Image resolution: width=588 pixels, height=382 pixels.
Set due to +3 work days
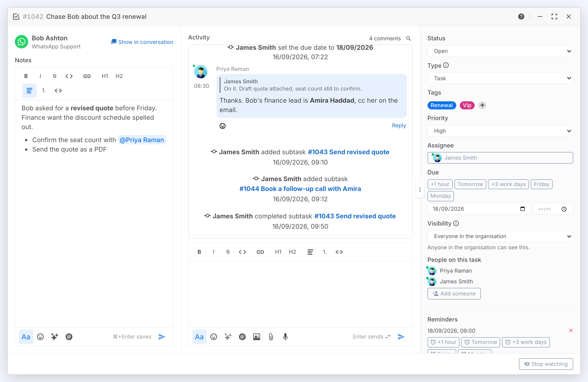pyautogui.click(x=508, y=184)
